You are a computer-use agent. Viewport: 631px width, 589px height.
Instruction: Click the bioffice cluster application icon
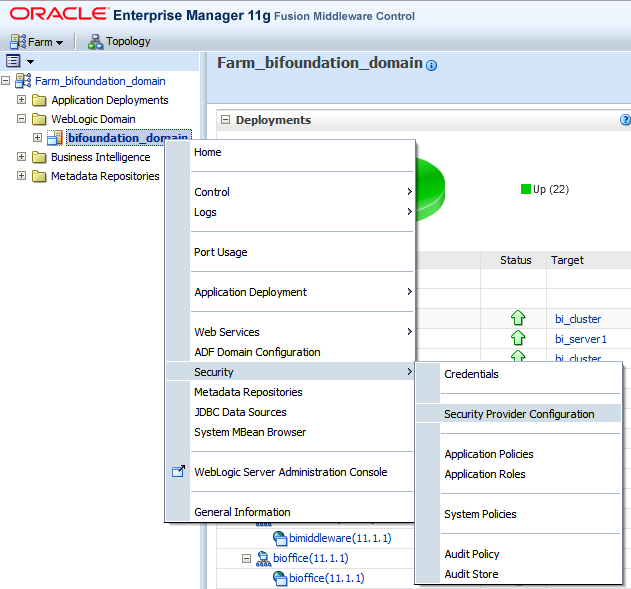[264, 558]
